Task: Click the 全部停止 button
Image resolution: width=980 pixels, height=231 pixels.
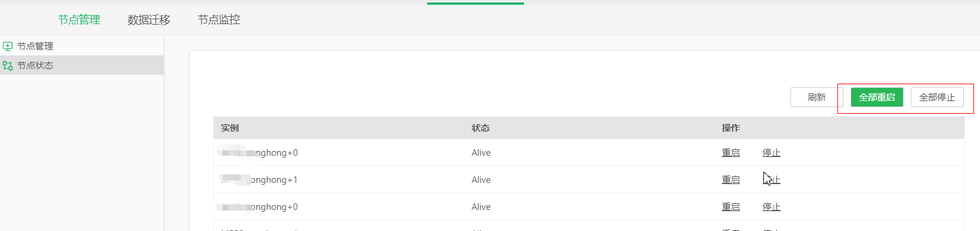Action: tap(937, 97)
